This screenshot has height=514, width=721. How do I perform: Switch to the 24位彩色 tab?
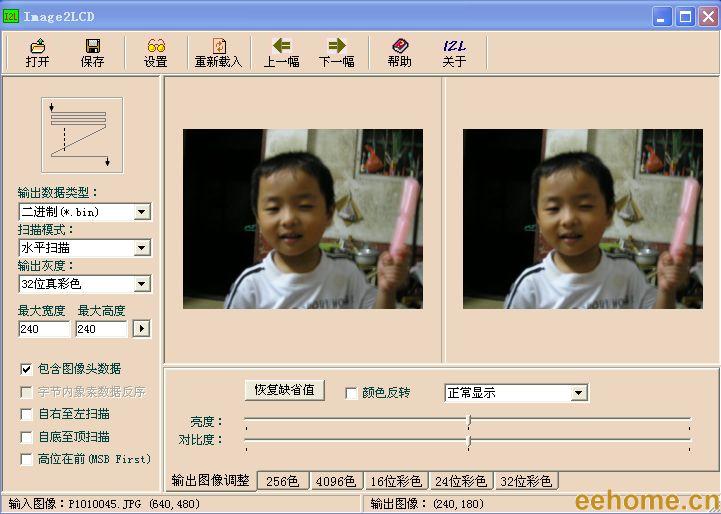(x=461, y=481)
